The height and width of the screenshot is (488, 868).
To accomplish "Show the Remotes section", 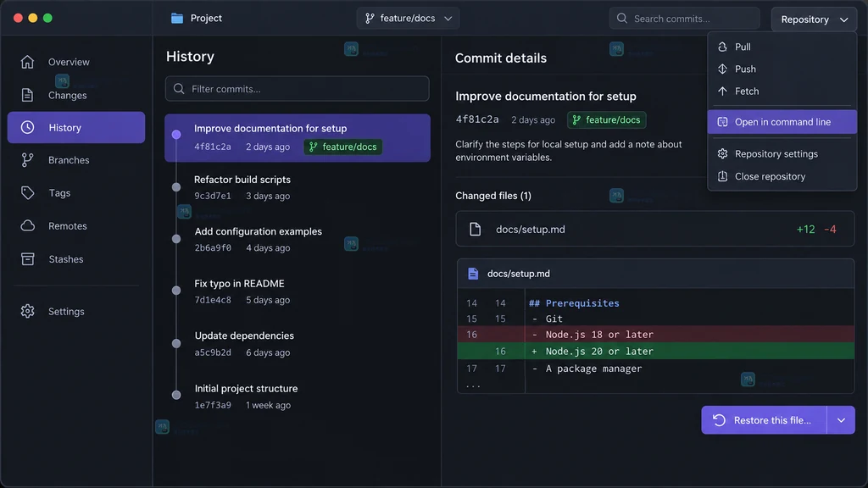I will (75, 225).
